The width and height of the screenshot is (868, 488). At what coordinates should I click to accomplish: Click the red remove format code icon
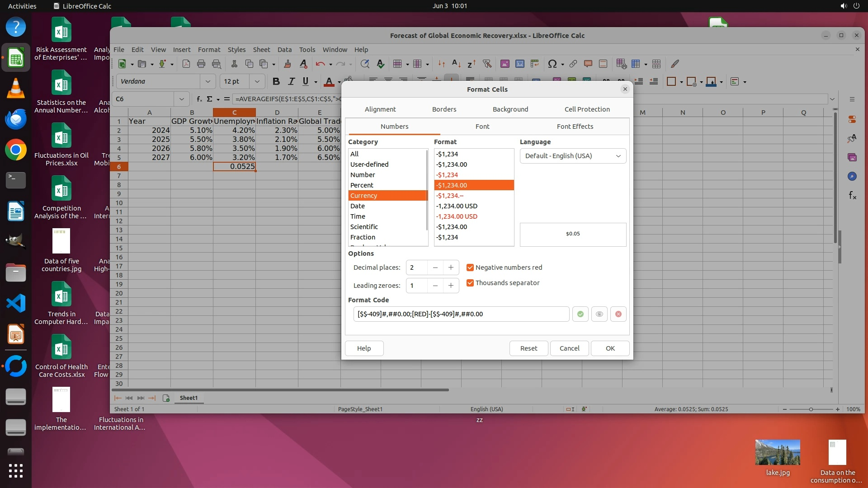tap(618, 314)
